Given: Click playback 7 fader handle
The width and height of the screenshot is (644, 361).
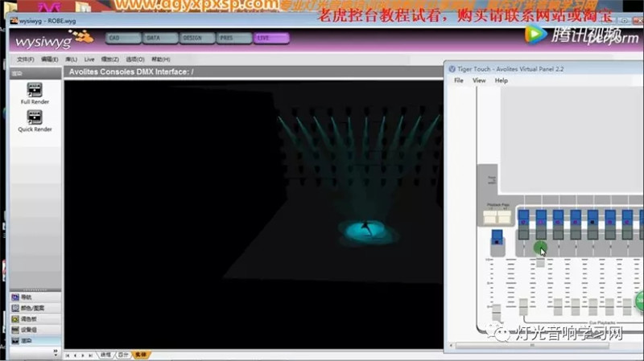Looking at the screenshot, I should click(627, 307).
